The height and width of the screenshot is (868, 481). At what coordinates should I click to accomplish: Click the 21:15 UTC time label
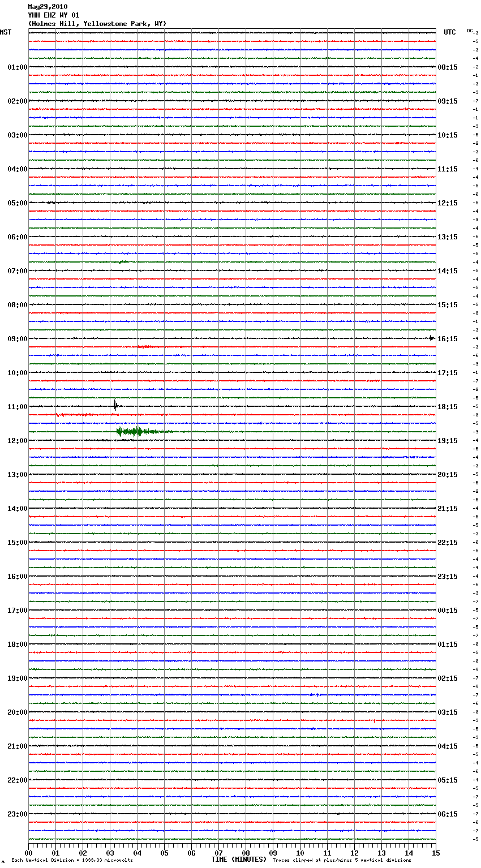coord(448,509)
